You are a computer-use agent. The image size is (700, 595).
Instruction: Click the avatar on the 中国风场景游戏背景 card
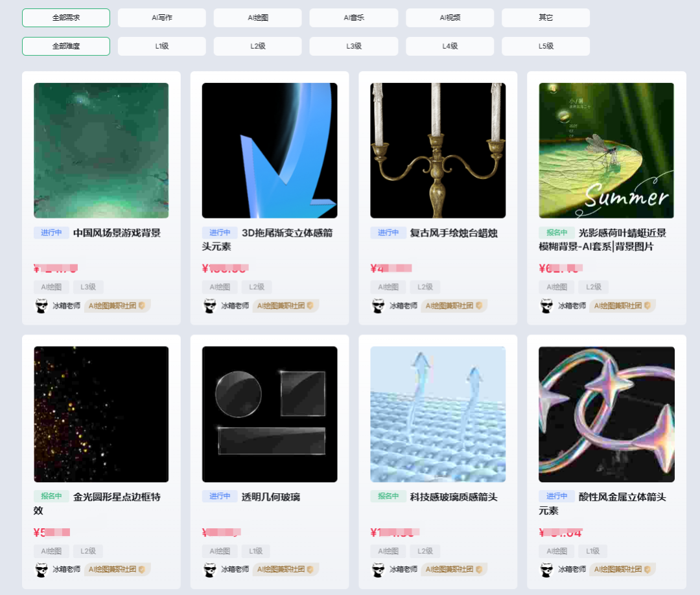tap(41, 306)
